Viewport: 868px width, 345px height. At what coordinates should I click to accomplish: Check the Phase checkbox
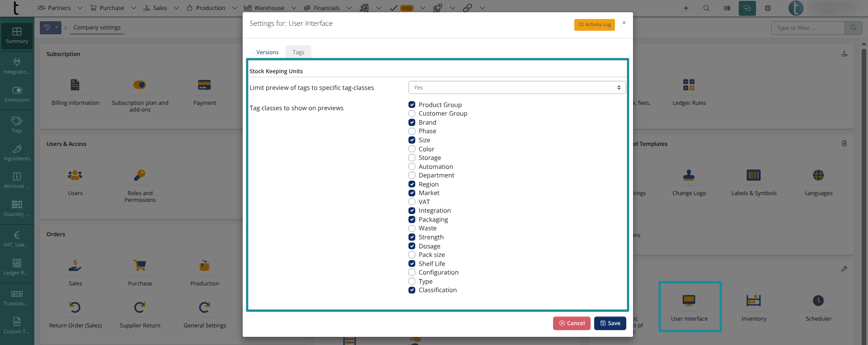pyautogui.click(x=412, y=131)
